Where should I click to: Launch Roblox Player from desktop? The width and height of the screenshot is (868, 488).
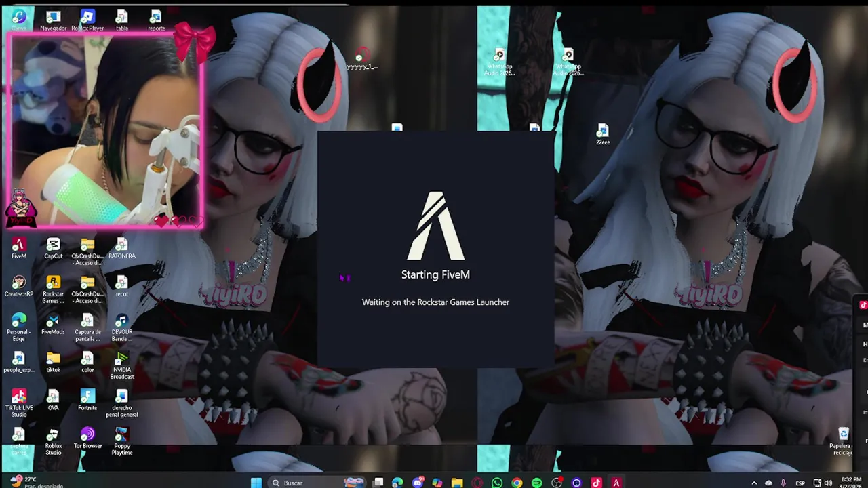click(87, 20)
